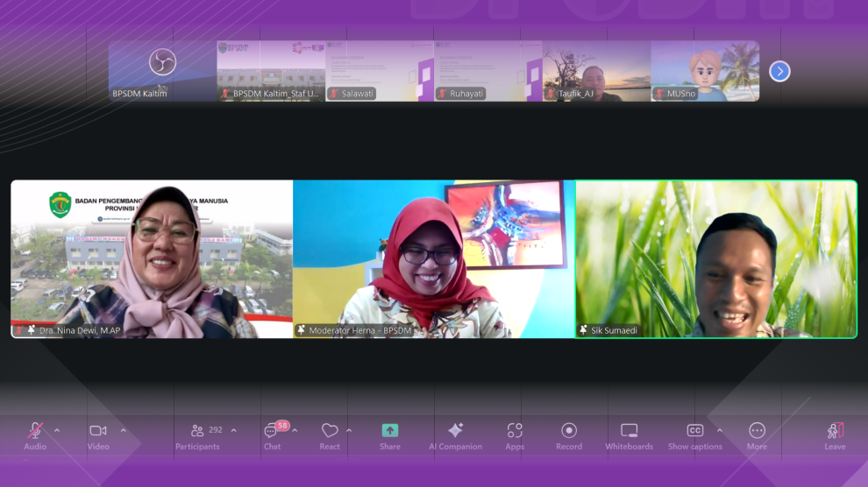Click the React heart icon
Viewport: 868px width, 487px height.
pyautogui.click(x=330, y=434)
